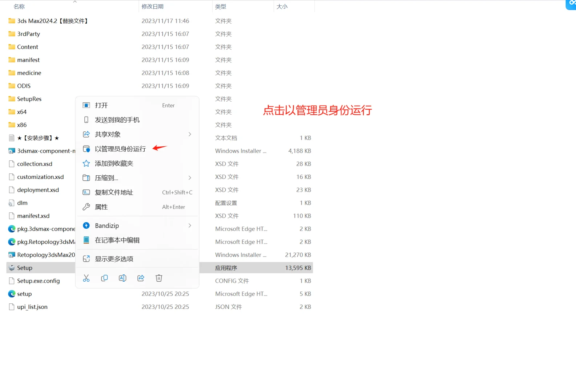This screenshot has width=576, height=392.
Task: Select the customization.xsd file name
Action: click(x=40, y=177)
